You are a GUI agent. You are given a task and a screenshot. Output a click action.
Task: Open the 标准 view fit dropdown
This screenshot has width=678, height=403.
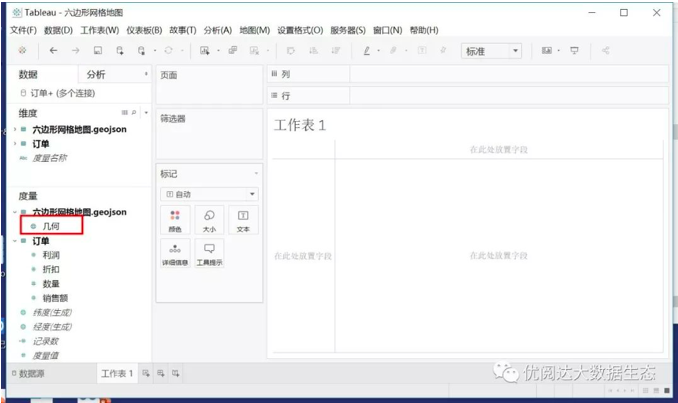(x=491, y=50)
